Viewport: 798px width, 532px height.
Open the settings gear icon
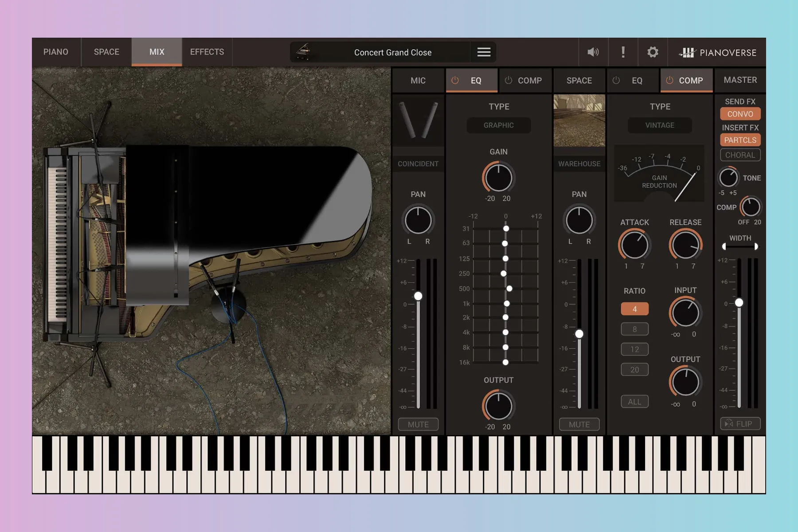pos(653,52)
